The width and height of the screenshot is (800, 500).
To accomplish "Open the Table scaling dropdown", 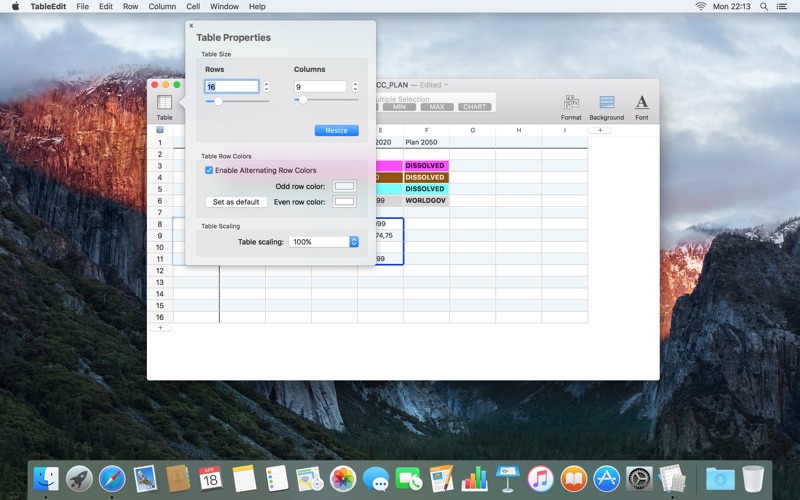I will [323, 242].
